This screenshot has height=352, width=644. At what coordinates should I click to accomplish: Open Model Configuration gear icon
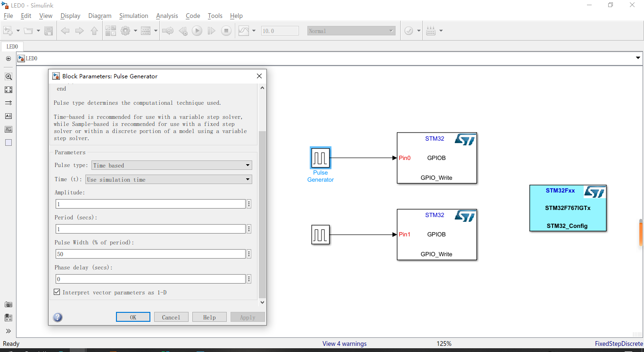coord(125,31)
